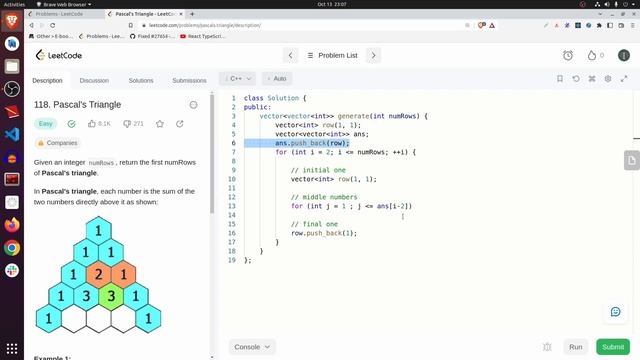Click the editor bookmark icon

(560, 78)
